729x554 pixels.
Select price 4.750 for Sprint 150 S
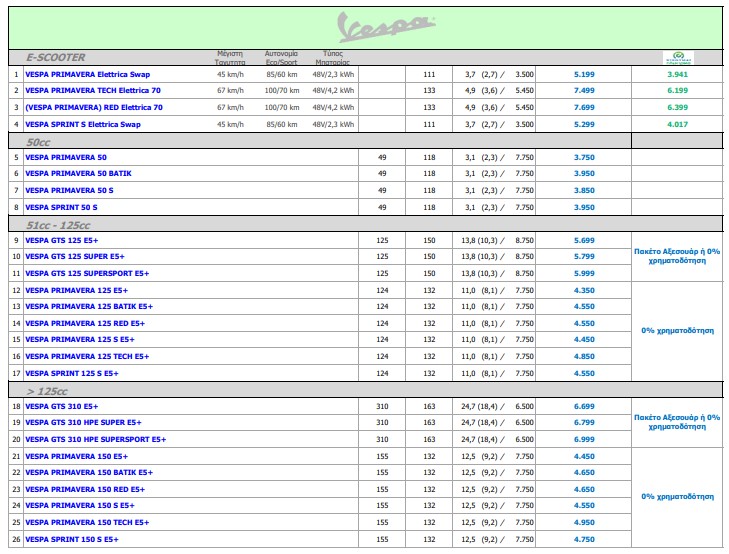584,540
